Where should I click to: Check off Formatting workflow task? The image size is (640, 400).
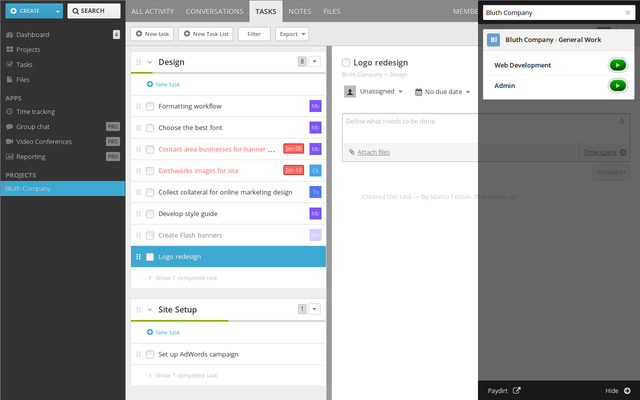[x=150, y=106]
